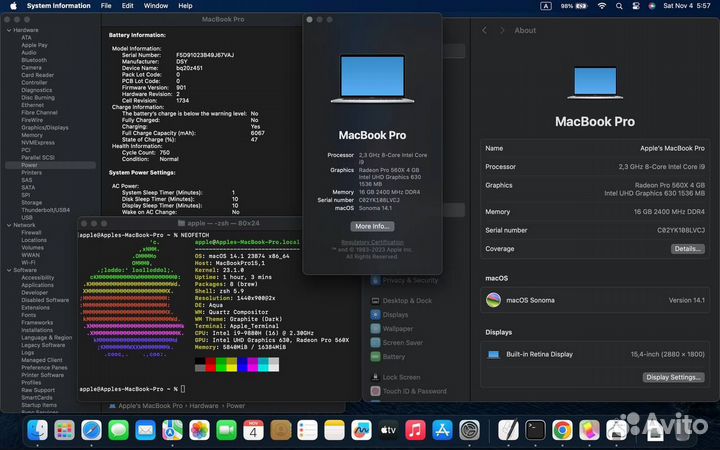Open the Apple menu
Viewport: 720px width, 450px height.
click(13, 6)
